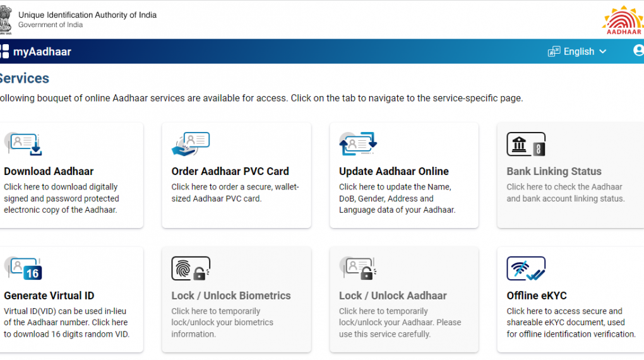Click the Aadhaar sun logo
The width and height of the screenshot is (644, 360).
click(x=623, y=20)
